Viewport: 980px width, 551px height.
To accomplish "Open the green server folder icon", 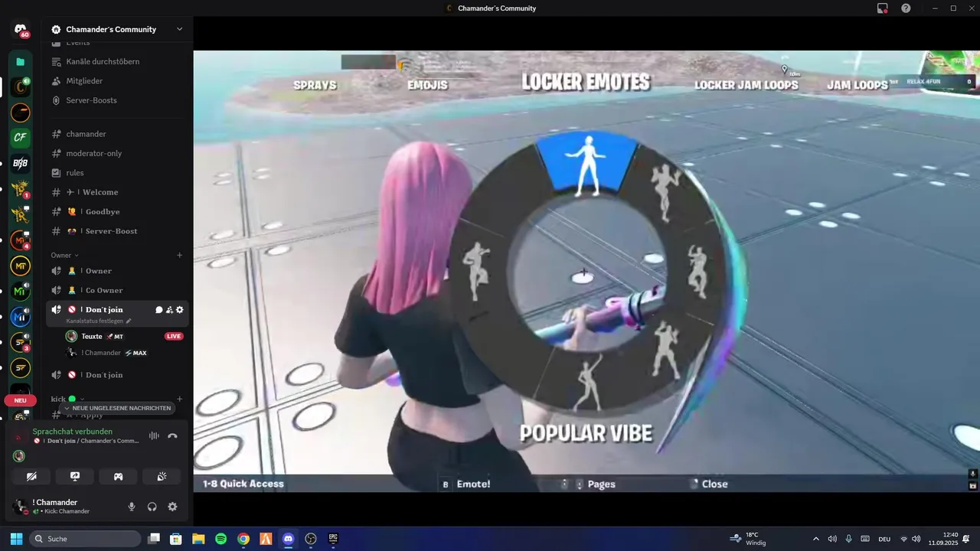I will tap(21, 61).
